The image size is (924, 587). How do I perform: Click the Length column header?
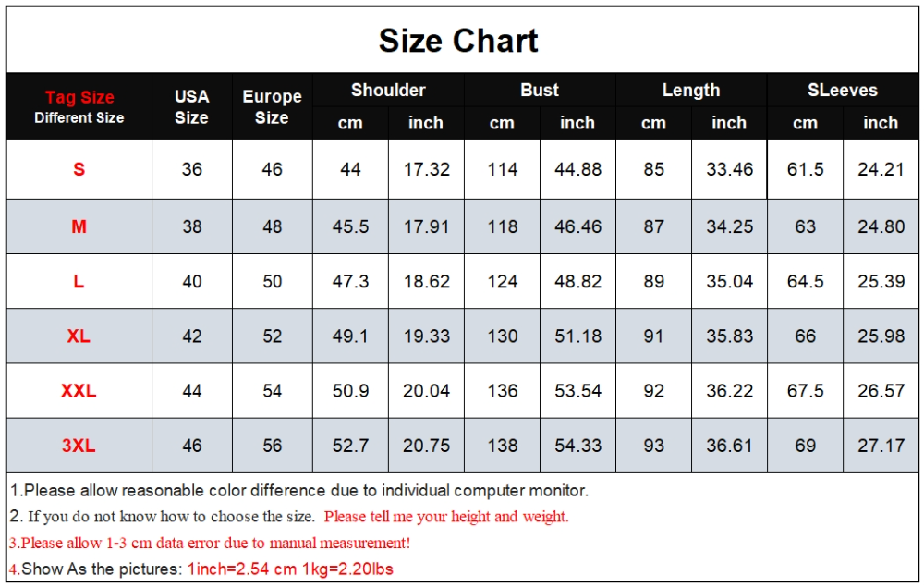(x=691, y=90)
